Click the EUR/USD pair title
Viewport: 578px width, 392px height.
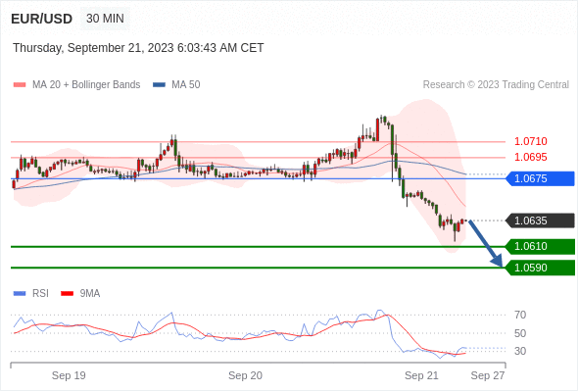coord(42,19)
